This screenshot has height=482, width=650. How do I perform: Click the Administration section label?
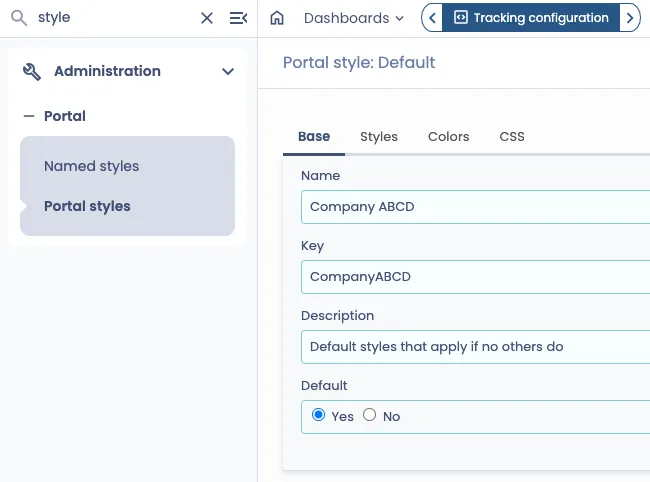point(107,71)
